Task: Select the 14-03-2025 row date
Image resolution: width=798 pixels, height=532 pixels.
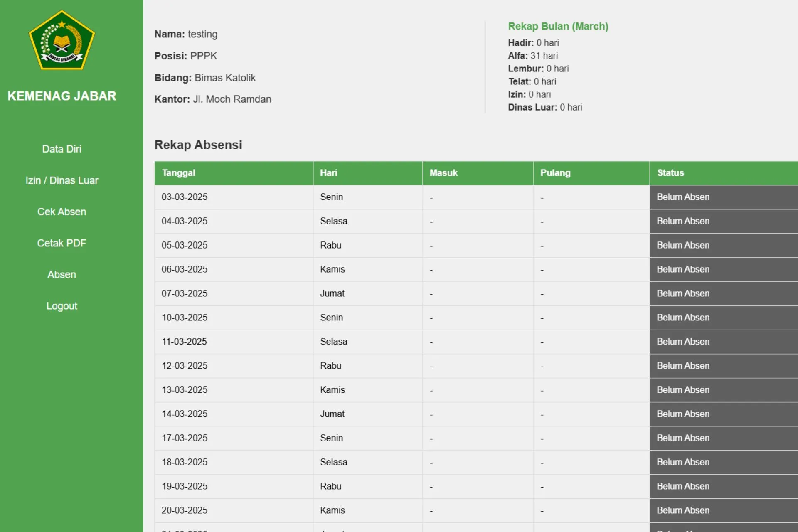Action: point(185,414)
